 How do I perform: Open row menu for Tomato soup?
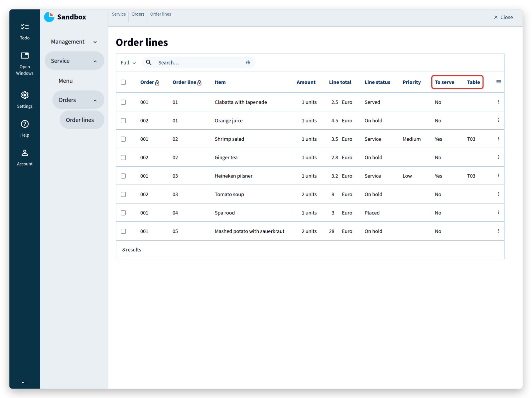498,194
